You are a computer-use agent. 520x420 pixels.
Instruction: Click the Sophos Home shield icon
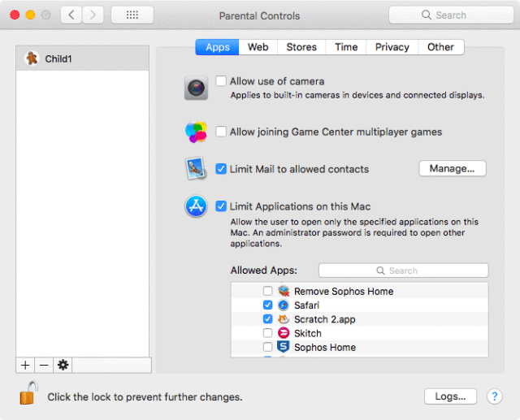point(284,347)
